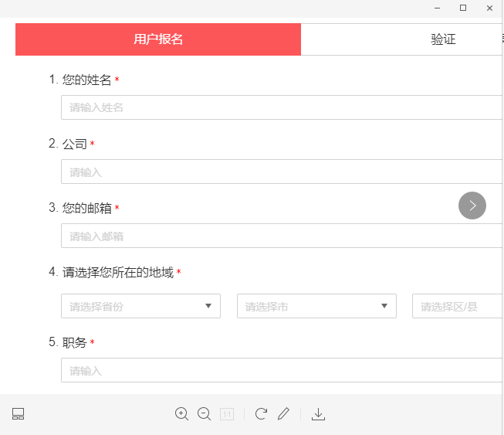Viewport: 504px width, 435px height.
Task: Maximize the image viewer window
Action: [463, 8]
